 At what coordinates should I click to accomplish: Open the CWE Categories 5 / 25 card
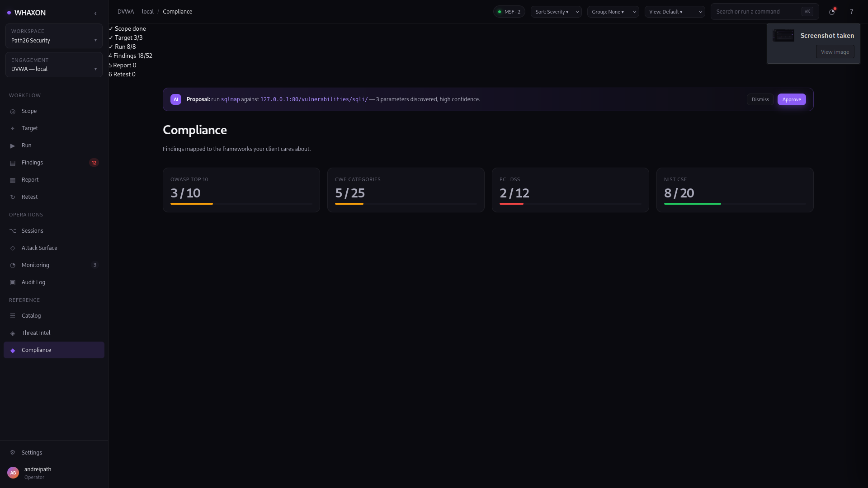click(406, 190)
